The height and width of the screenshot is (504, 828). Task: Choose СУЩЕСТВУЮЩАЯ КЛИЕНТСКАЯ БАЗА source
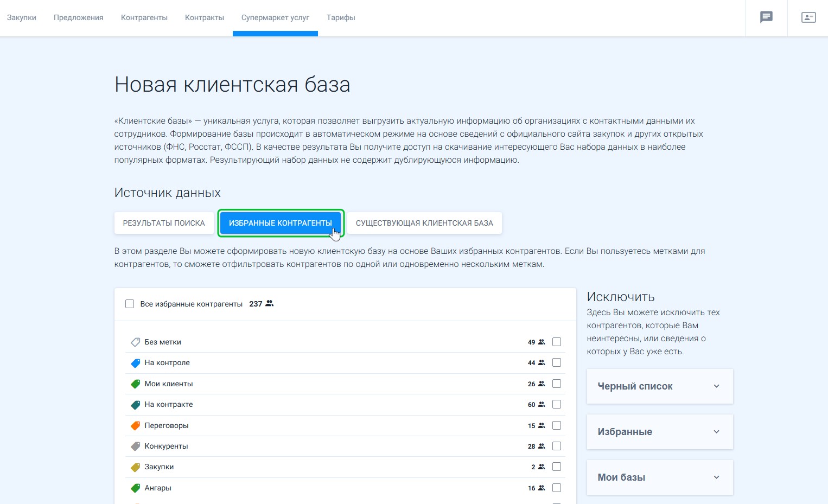pos(424,223)
